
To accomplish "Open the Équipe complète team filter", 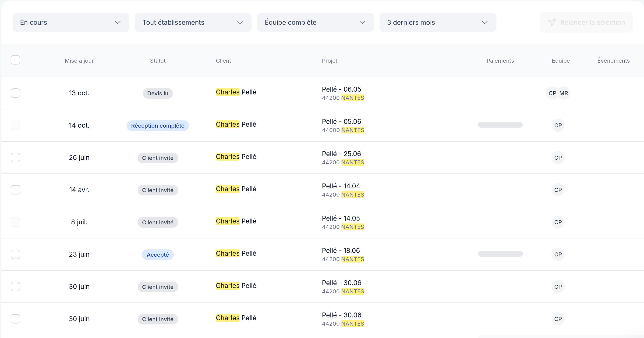I will coord(315,22).
